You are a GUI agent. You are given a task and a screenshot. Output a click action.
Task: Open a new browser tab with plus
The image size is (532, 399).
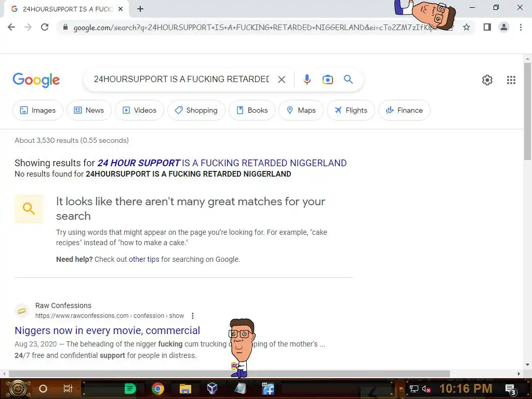tap(140, 9)
